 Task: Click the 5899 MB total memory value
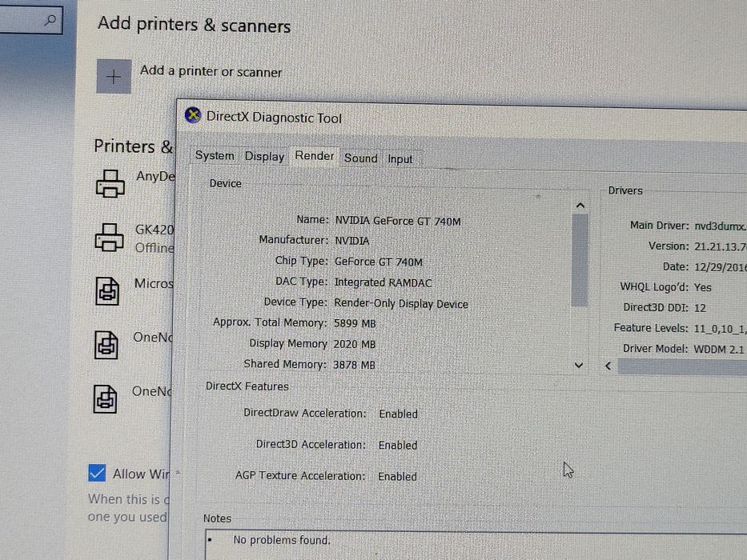coord(355,324)
